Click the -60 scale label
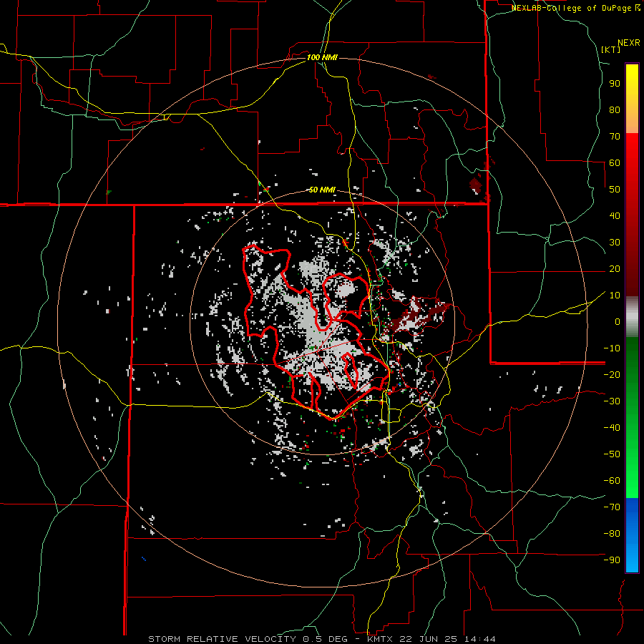 pyautogui.click(x=612, y=481)
